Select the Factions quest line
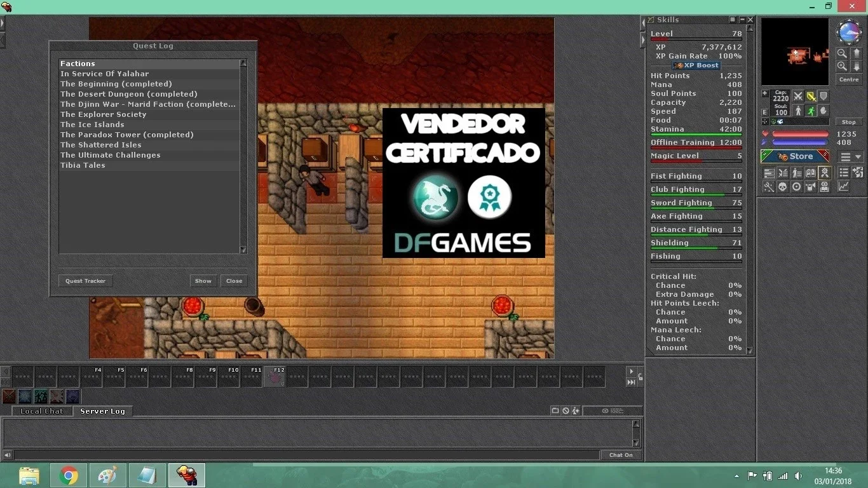The height and width of the screenshot is (488, 868). coord(149,64)
